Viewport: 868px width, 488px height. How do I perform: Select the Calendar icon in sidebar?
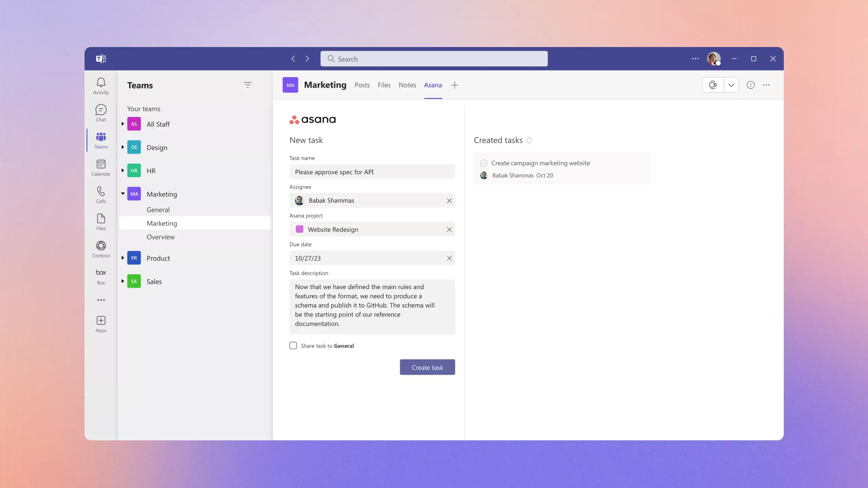tap(101, 168)
